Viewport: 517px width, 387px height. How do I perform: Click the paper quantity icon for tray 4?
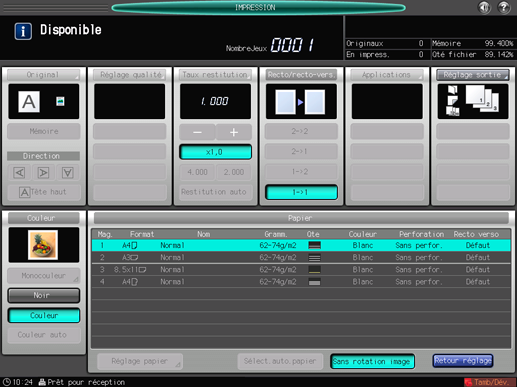[314, 282]
